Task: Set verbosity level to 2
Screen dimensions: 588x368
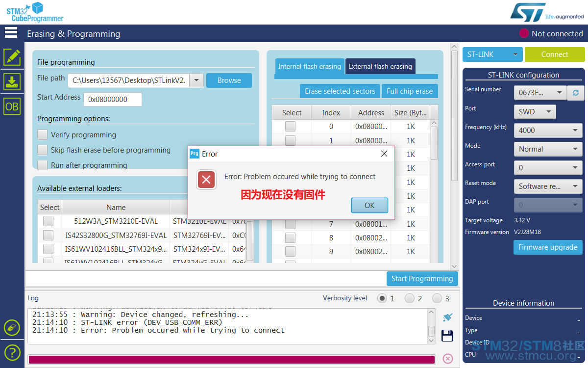Action: tap(410, 298)
